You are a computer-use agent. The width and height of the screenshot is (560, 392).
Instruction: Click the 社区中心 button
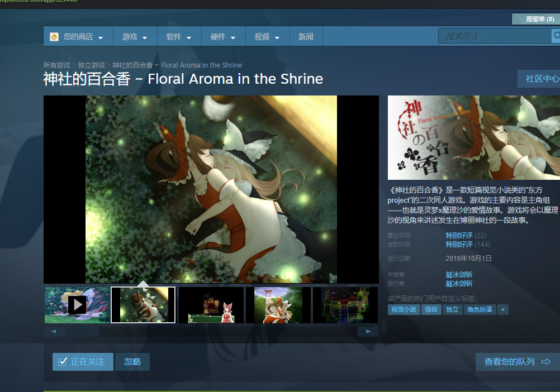(x=539, y=79)
